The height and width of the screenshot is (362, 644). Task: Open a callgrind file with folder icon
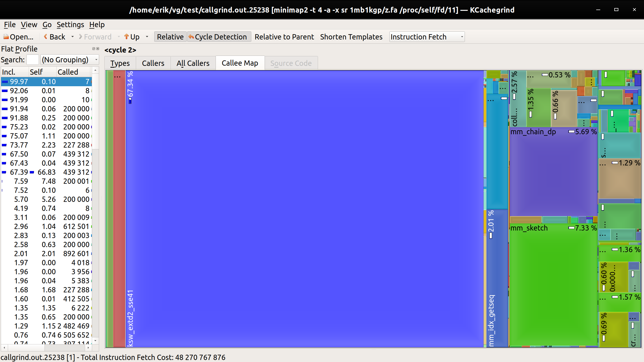tap(6, 37)
